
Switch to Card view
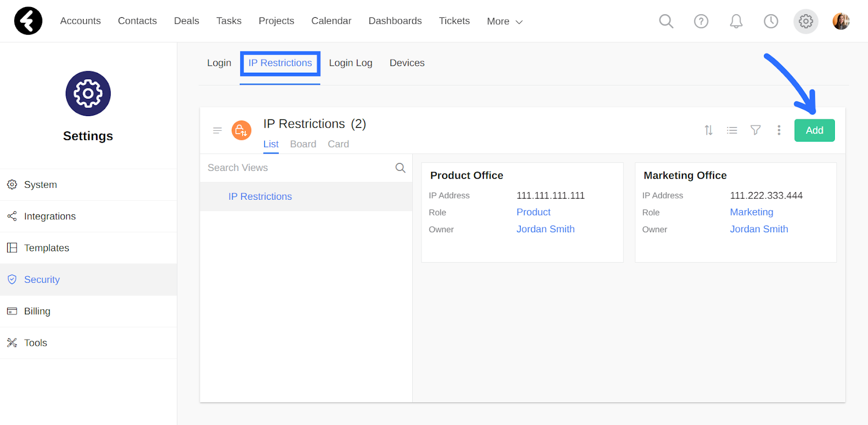[x=339, y=144]
